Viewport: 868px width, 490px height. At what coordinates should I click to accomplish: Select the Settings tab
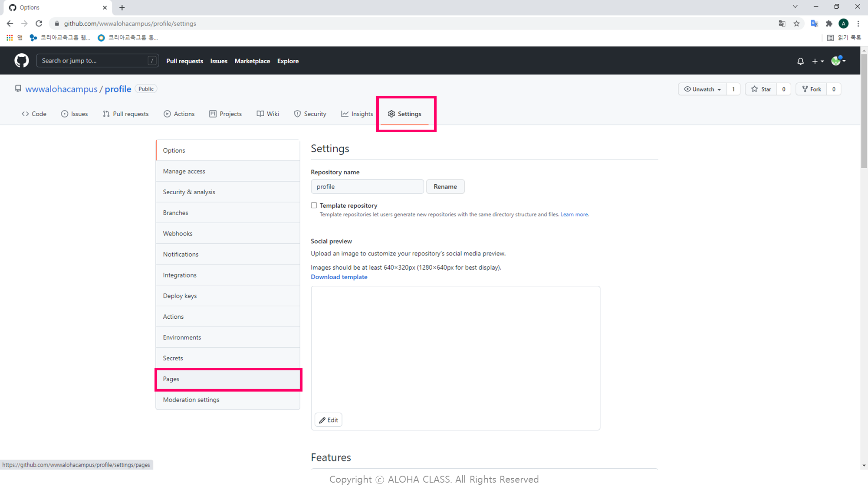[x=404, y=114]
